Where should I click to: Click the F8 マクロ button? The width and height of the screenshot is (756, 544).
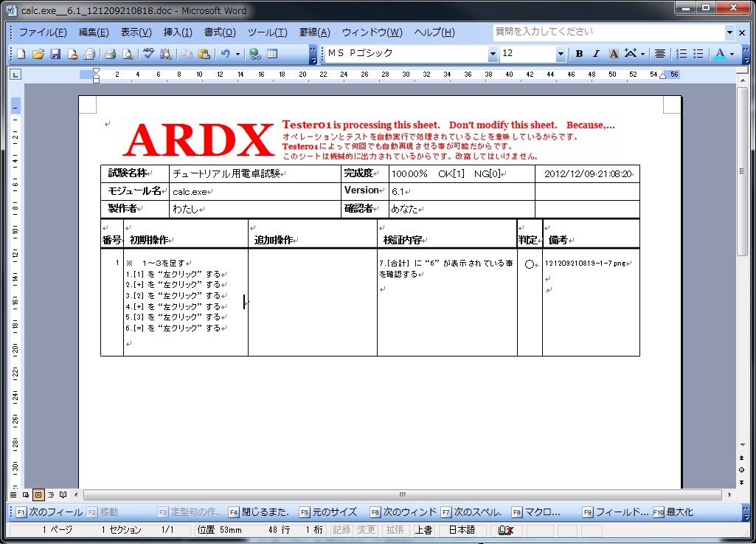click(x=536, y=512)
